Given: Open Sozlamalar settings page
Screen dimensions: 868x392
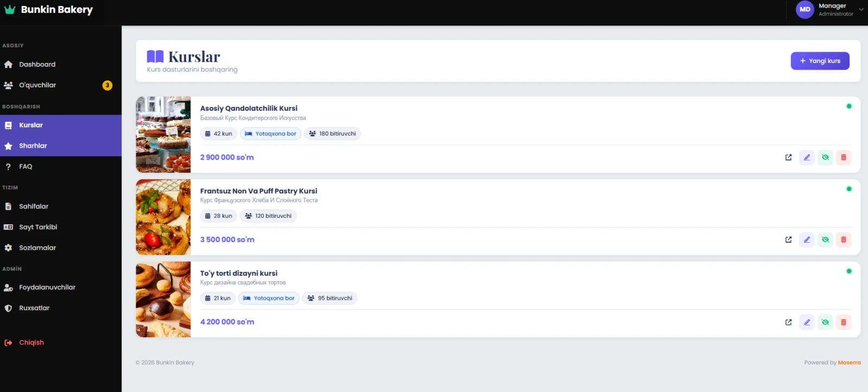Looking at the screenshot, I should point(37,248).
